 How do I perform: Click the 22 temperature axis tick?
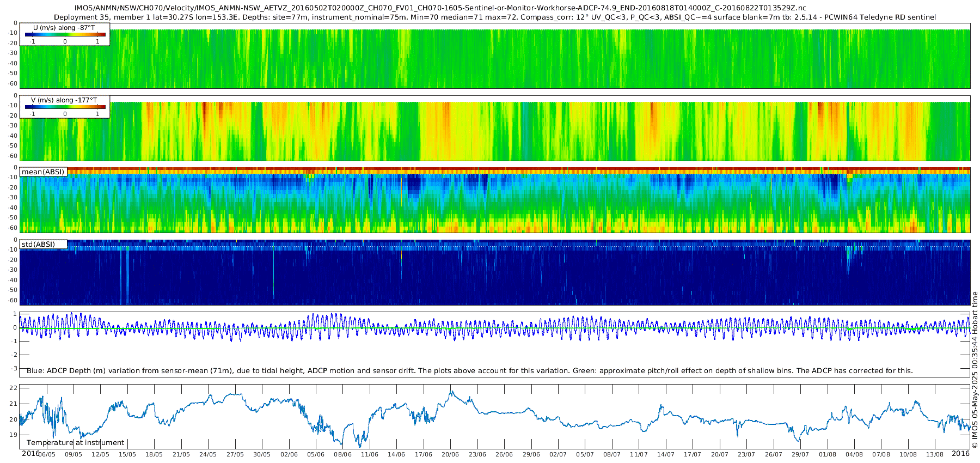[14, 388]
